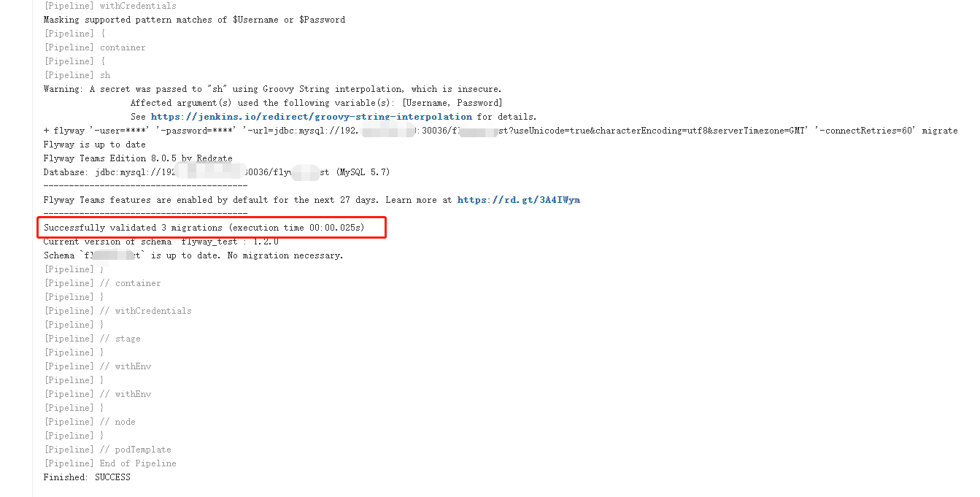
Task: Click 'Flyway Teams Edition 8.0.5 by Redgate'
Action: click(x=138, y=158)
